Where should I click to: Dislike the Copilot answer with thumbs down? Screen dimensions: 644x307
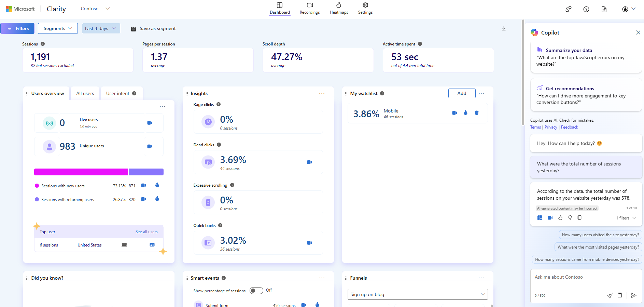570,218
